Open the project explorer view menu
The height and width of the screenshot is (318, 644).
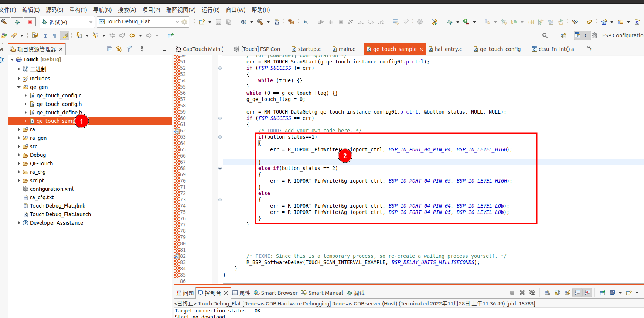[142, 49]
